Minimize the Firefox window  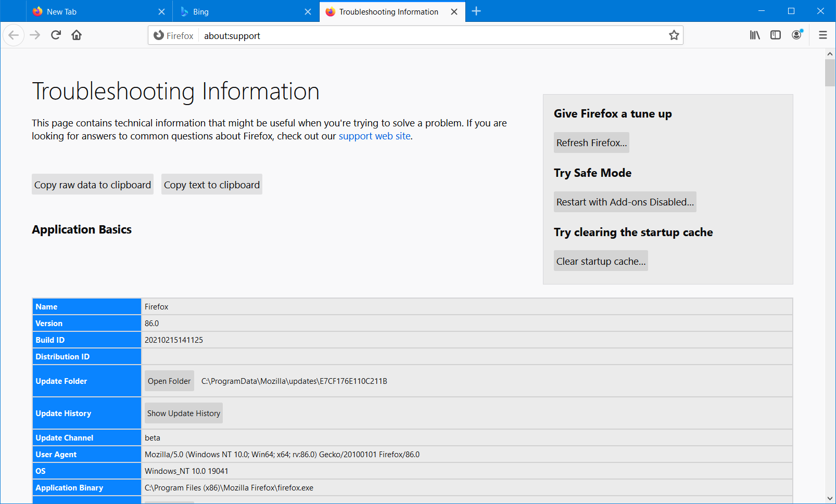point(762,11)
